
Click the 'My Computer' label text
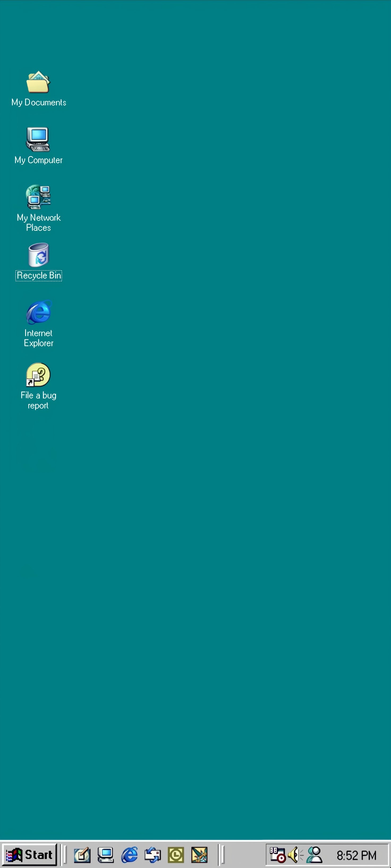click(38, 160)
